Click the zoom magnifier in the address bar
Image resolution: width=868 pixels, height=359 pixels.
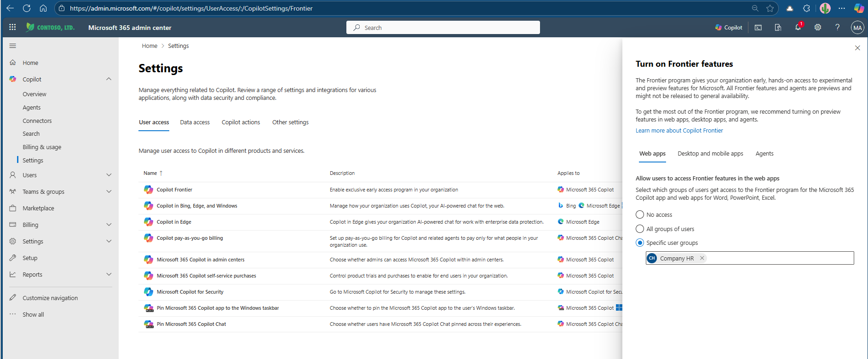[x=755, y=8]
